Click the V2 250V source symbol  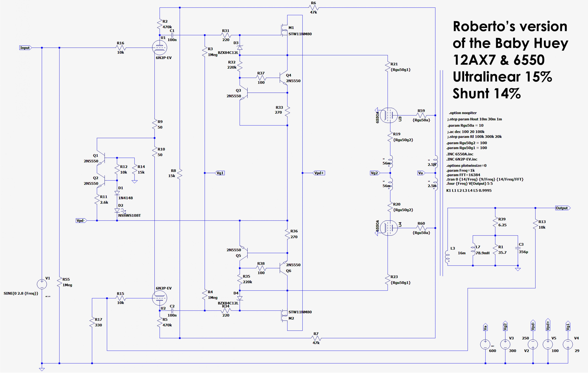tap(533, 344)
